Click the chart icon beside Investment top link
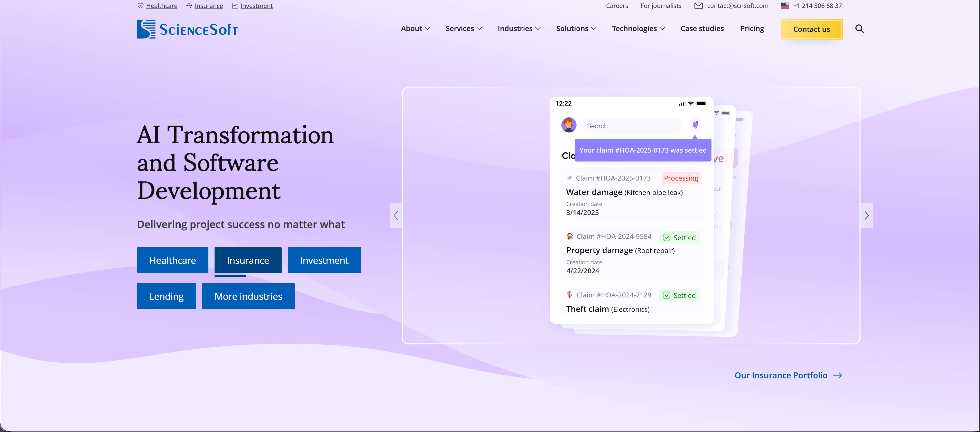Image resolution: width=980 pixels, height=432 pixels. (235, 6)
